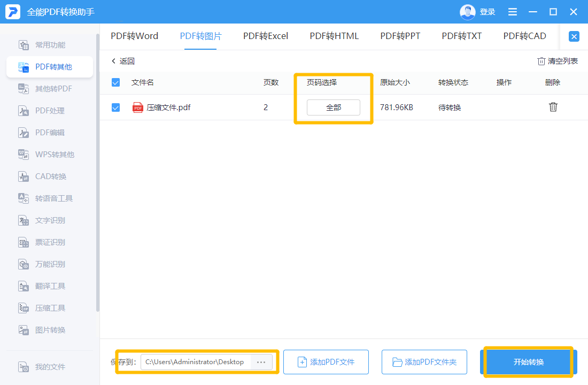Open CAD转换 sidebar item
This screenshot has height=385, width=588.
[50, 176]
